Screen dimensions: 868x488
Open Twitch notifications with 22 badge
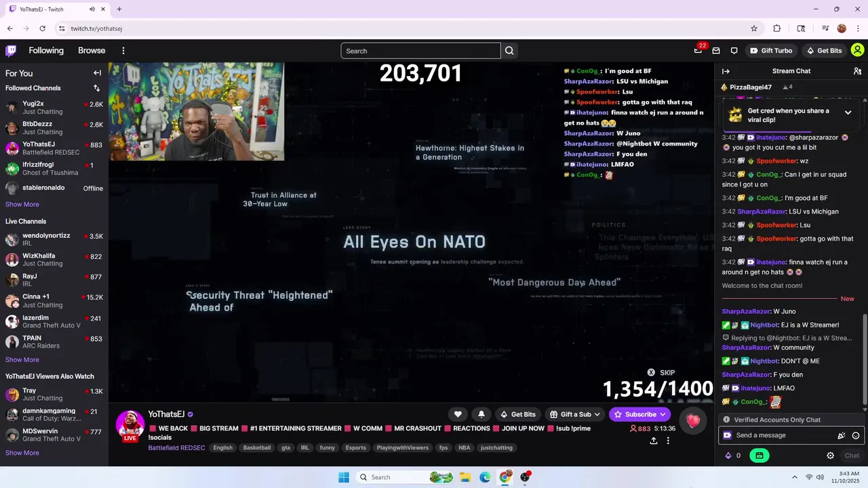pos(698,50)
